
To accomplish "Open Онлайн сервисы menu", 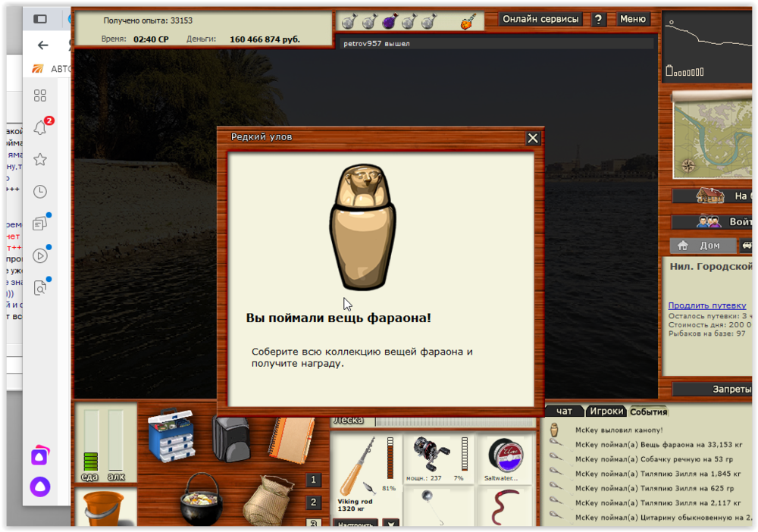I will (x=541, y=19).
